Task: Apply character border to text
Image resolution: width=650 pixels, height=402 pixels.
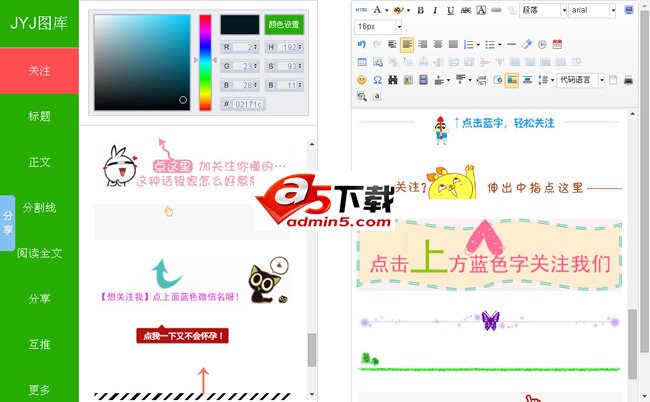Action: pyautogui.click(x=481, y=10)
